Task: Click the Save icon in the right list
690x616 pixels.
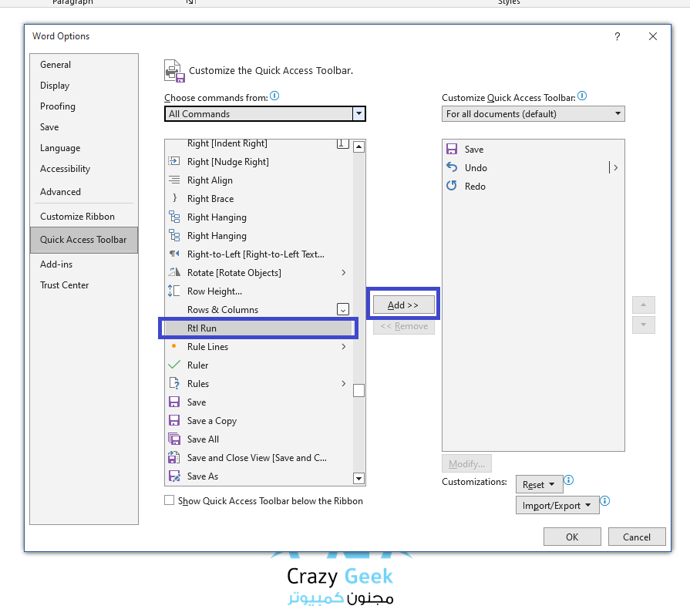Action: (x=452, y=150)
